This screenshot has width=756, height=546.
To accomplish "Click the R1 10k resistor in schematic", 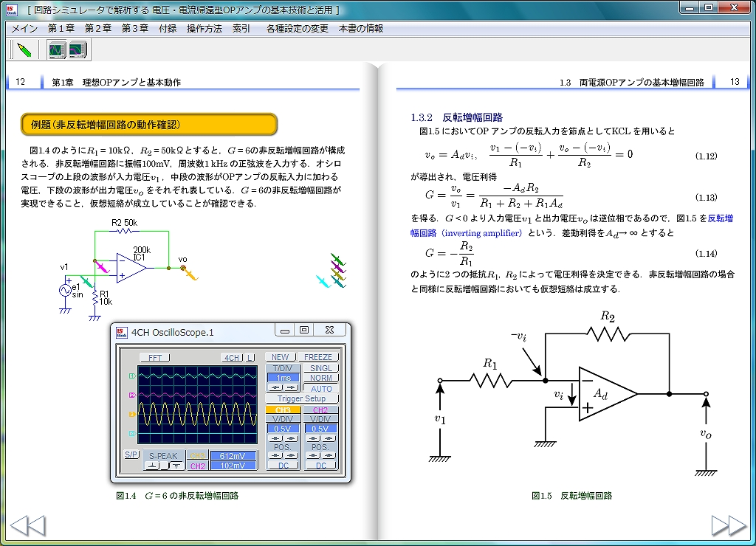I will coord(95,298).
